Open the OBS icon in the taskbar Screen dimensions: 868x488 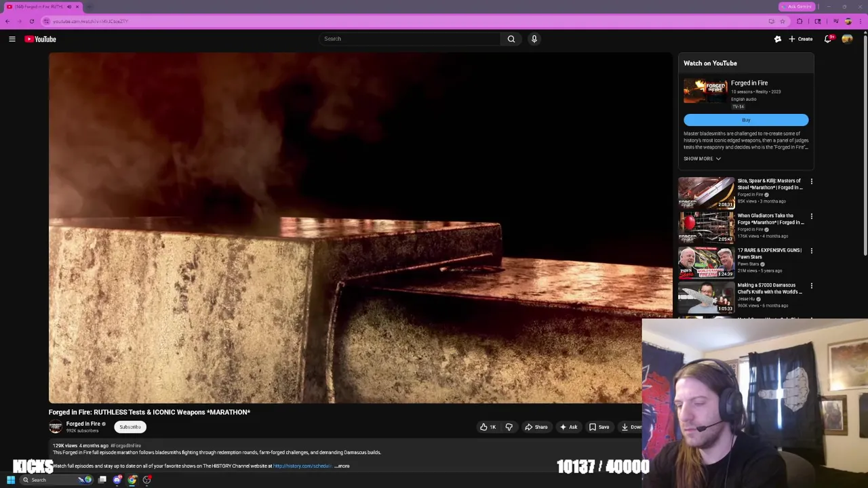point(147,480)
